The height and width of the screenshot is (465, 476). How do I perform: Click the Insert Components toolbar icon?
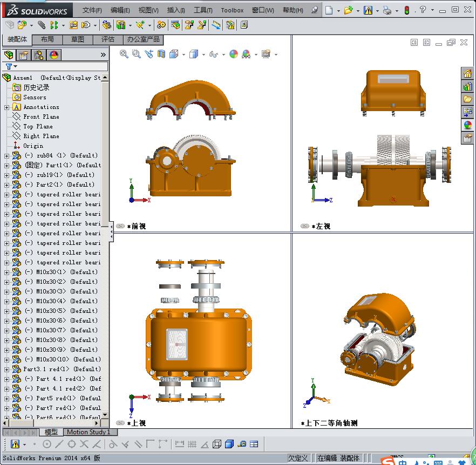point(22,25)
